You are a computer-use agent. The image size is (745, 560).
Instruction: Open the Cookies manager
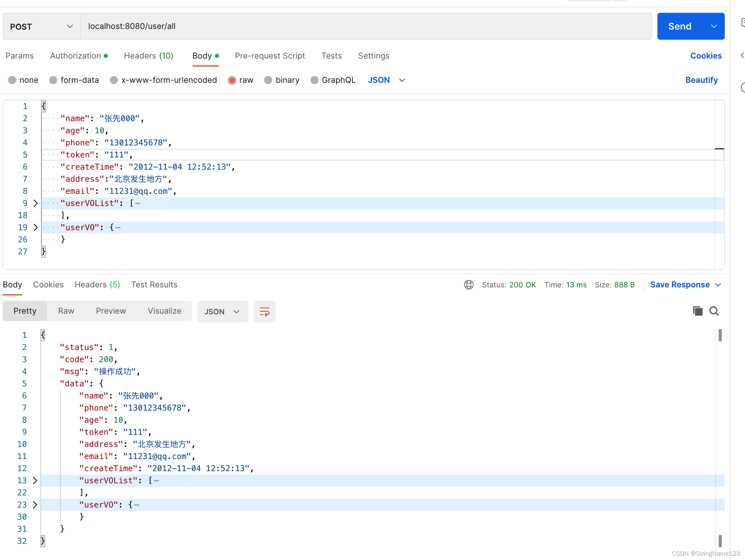click(706, 56)
